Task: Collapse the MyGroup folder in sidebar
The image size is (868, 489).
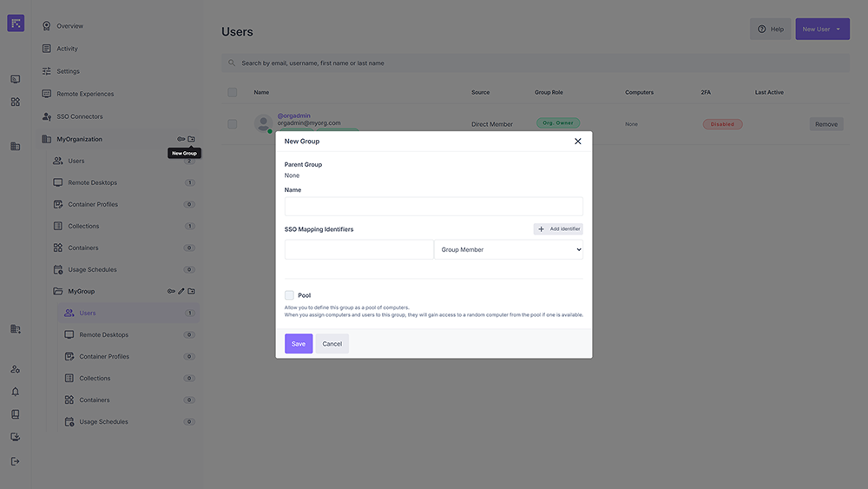Action: 57,291
